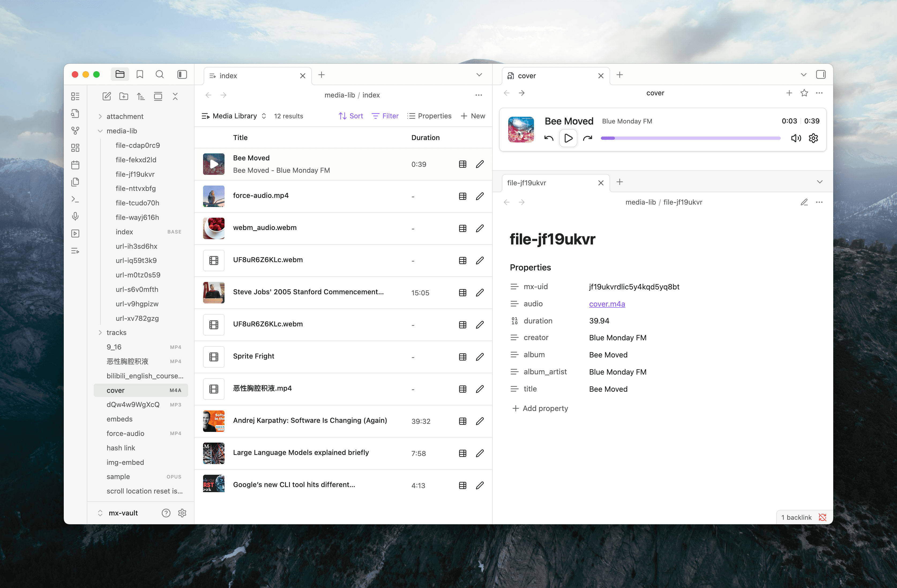Toggle the left sidebar panel

coord(182,75)
